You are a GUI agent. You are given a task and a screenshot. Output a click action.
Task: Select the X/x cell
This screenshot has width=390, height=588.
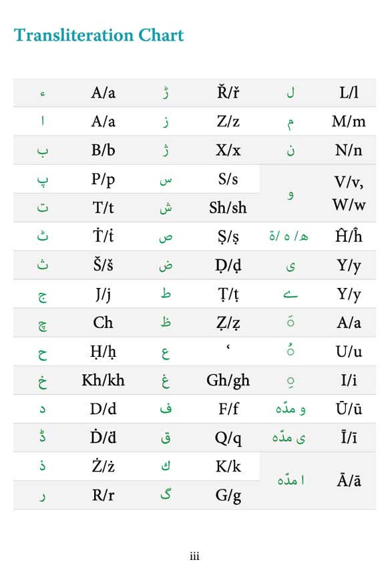tap(228, 150)
